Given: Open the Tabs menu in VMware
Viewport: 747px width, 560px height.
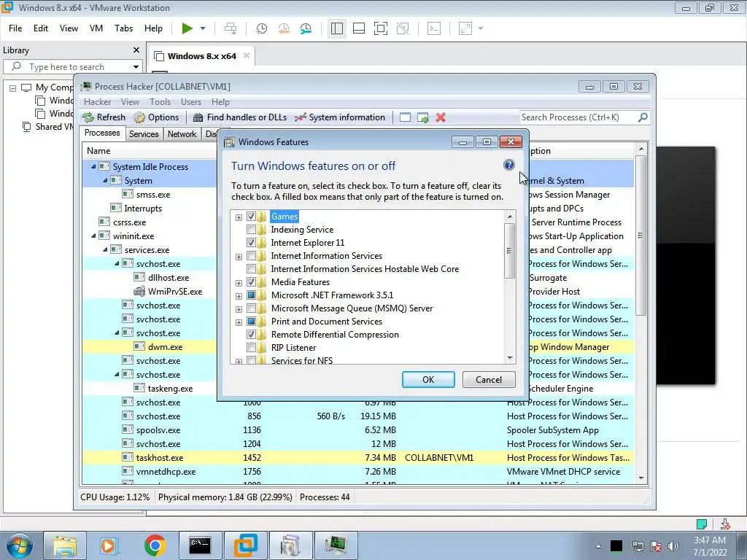Looking at the screenshot, I should tap(123, 28).
